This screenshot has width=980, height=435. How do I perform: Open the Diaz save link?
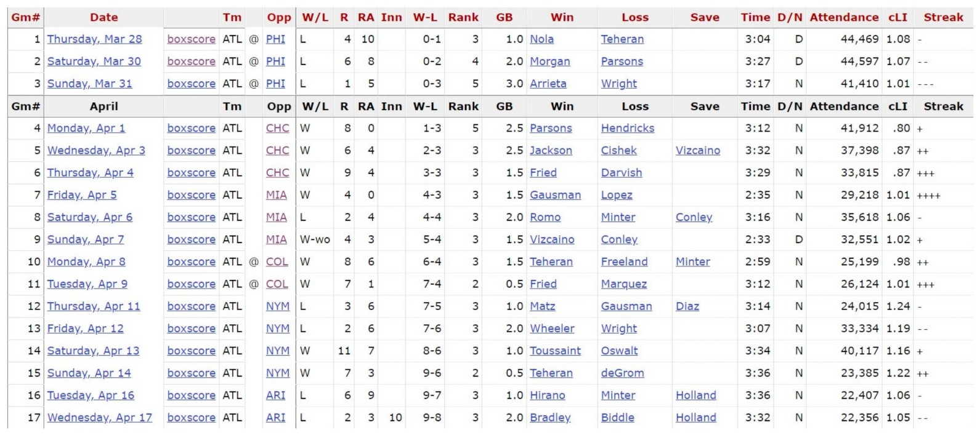pyautogui.click(x=687, y=306)
